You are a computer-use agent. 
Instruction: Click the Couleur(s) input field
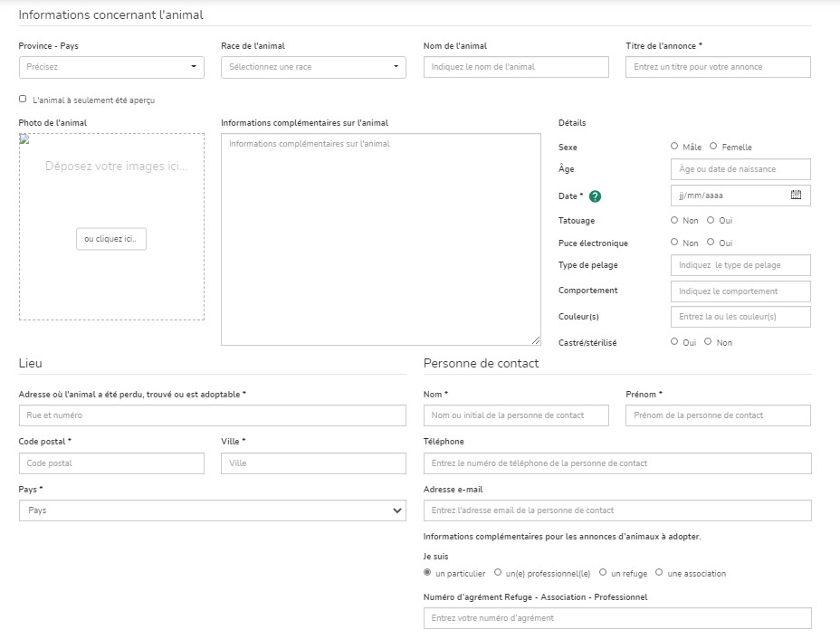click(740, 317)
